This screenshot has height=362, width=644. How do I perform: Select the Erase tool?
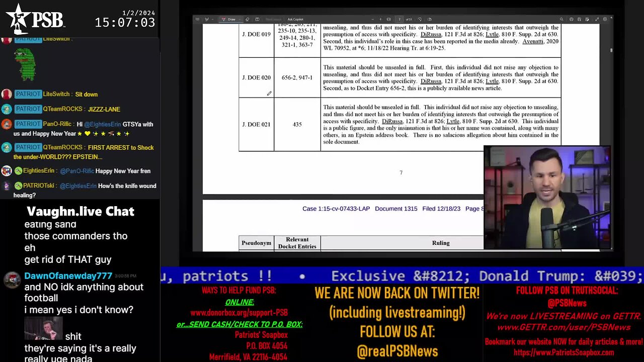(x=247, y=19)
